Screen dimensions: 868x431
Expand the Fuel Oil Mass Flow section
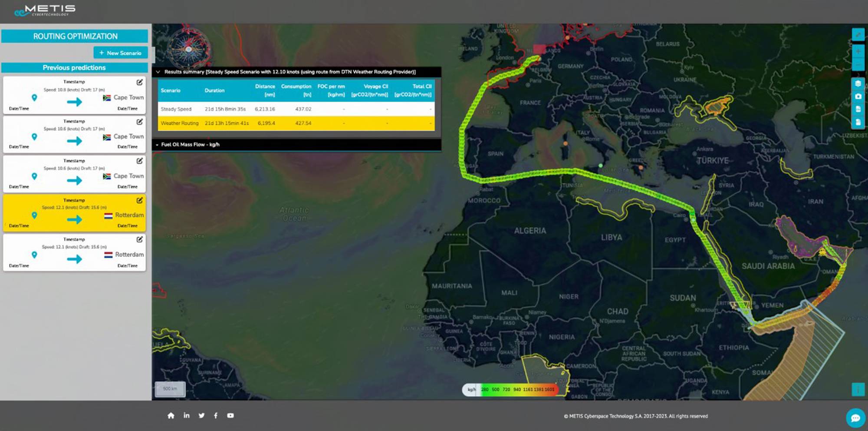click(x=157, y=145)
